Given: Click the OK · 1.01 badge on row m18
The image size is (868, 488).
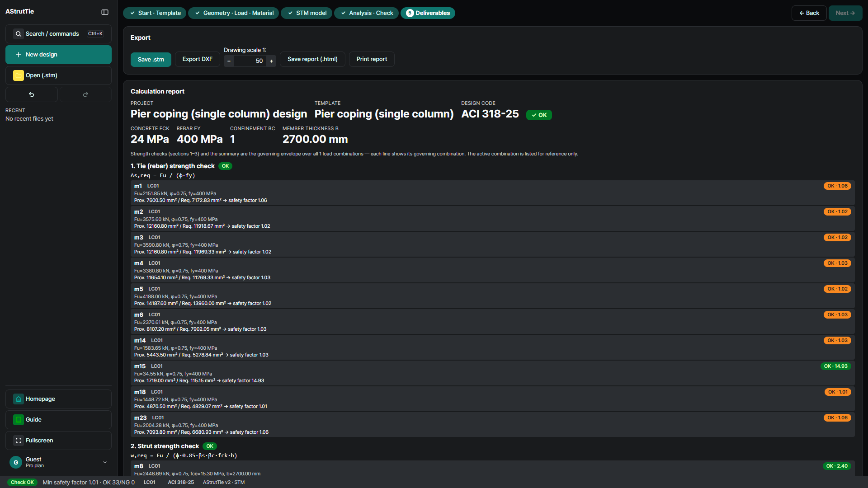Looking at the screenshot, I should coord(838,392).
